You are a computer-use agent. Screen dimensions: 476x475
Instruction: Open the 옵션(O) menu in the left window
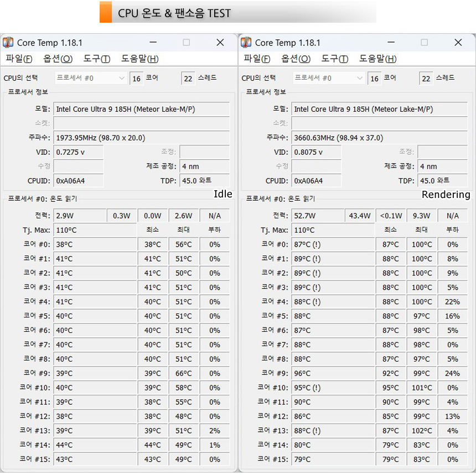tap(58, 59)
